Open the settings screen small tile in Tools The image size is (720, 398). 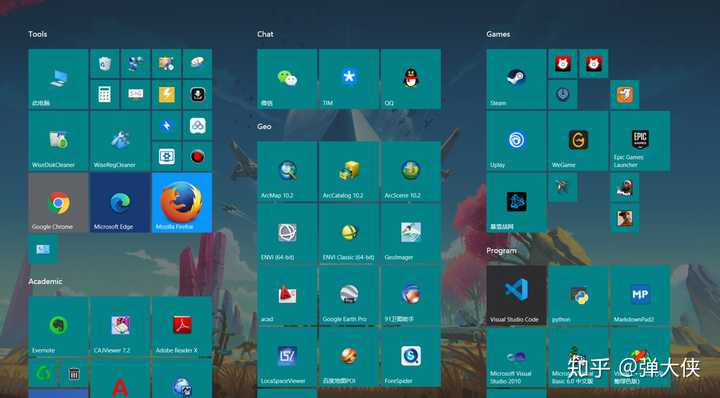click(x=166, y=157)
